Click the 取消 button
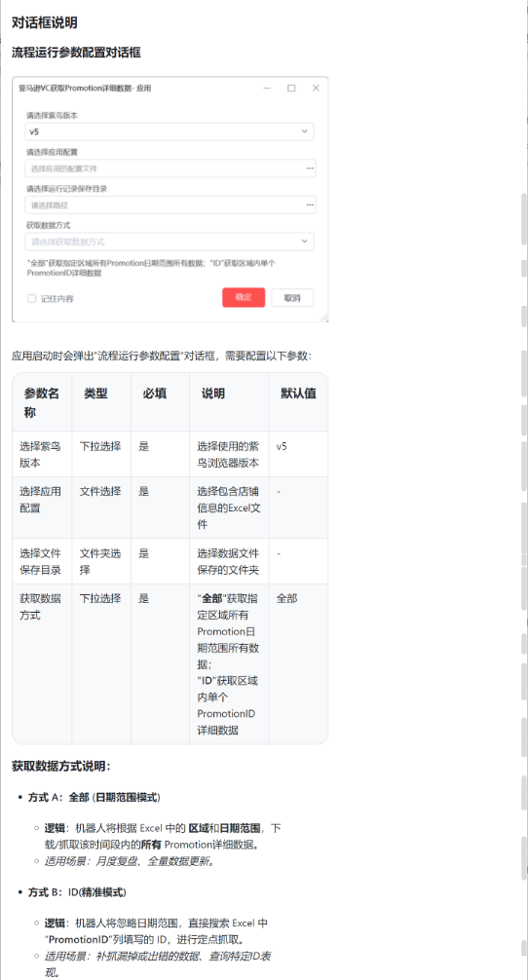The image size is (528, 980). coord(292,298)
